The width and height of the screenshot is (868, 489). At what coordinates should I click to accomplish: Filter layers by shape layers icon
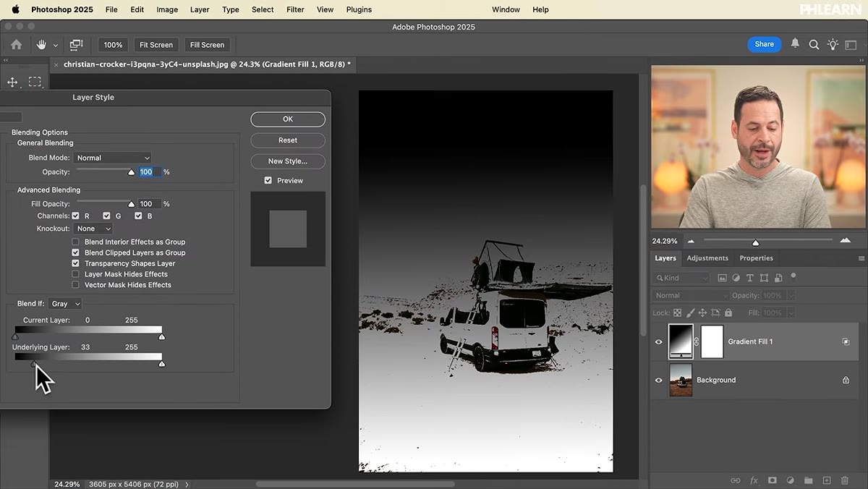(764, 278)
